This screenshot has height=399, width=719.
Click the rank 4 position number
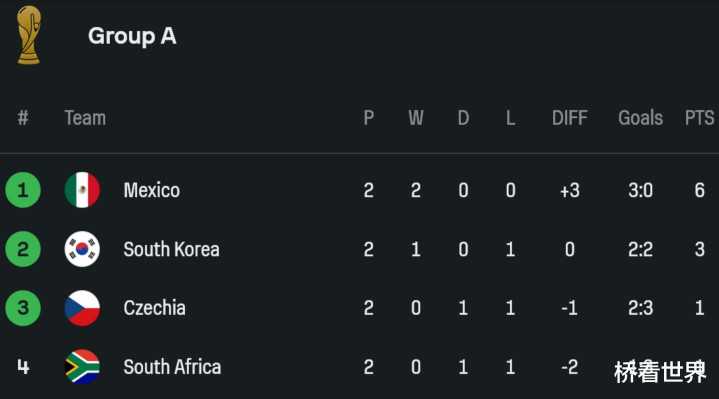(23, 367)
